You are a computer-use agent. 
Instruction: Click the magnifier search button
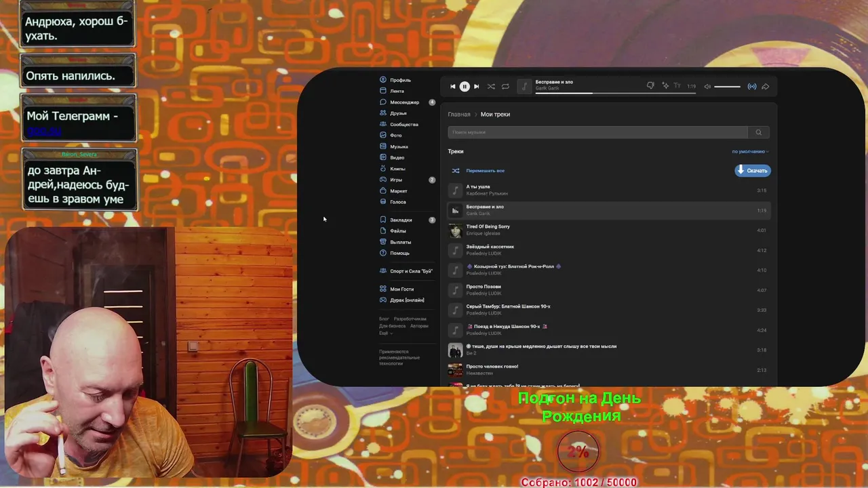pos(759,132)
